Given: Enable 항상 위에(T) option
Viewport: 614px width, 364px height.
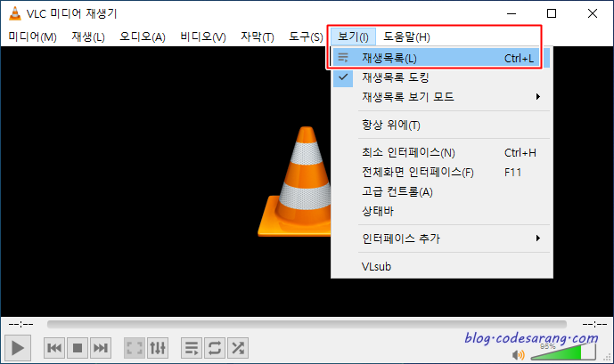Looking at the screenshot, I should 442,125.
